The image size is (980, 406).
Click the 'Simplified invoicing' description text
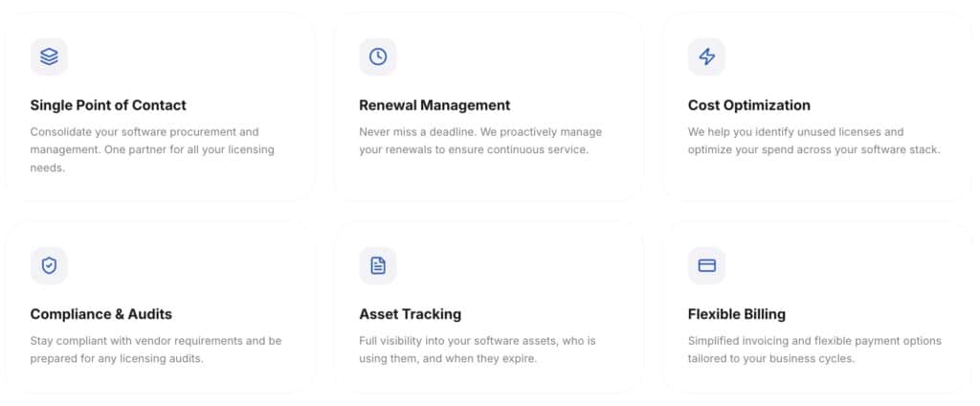click(x=814, y=341)
